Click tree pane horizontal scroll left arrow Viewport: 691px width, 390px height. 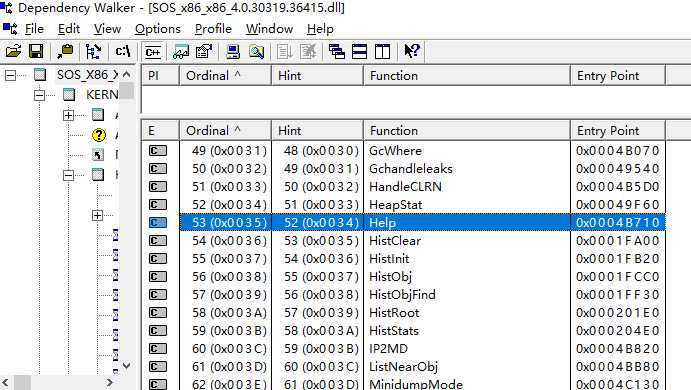(6, 382)
